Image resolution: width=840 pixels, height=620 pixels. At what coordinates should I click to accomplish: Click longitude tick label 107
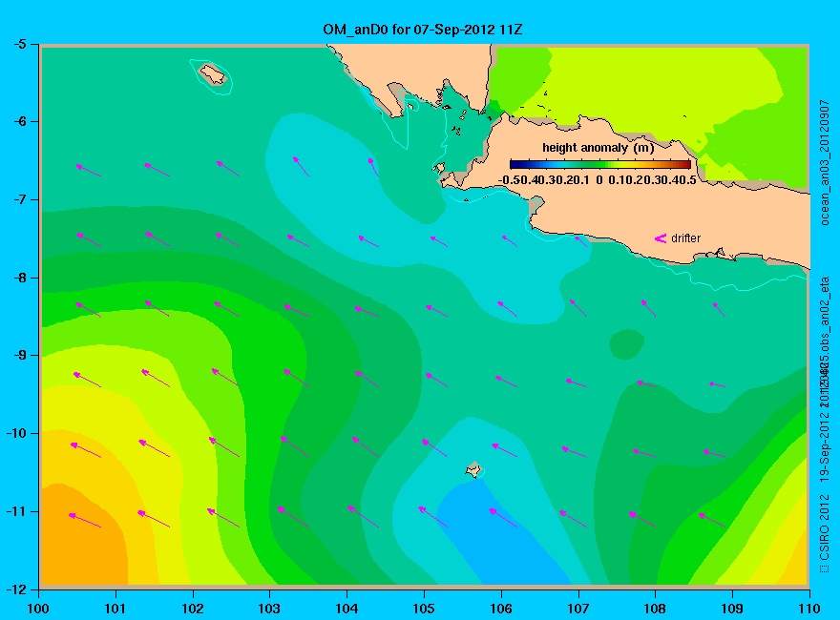click(578, 609)
